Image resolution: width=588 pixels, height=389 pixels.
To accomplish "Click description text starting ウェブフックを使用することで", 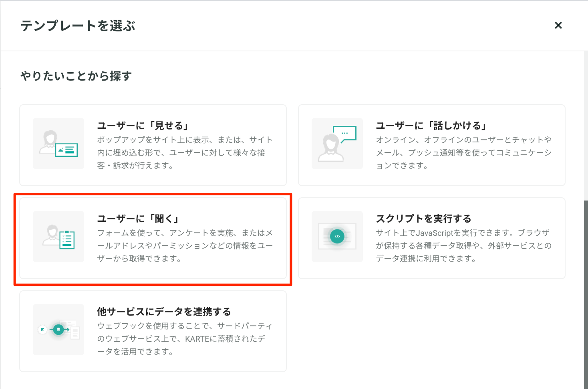I will [185, 338].
